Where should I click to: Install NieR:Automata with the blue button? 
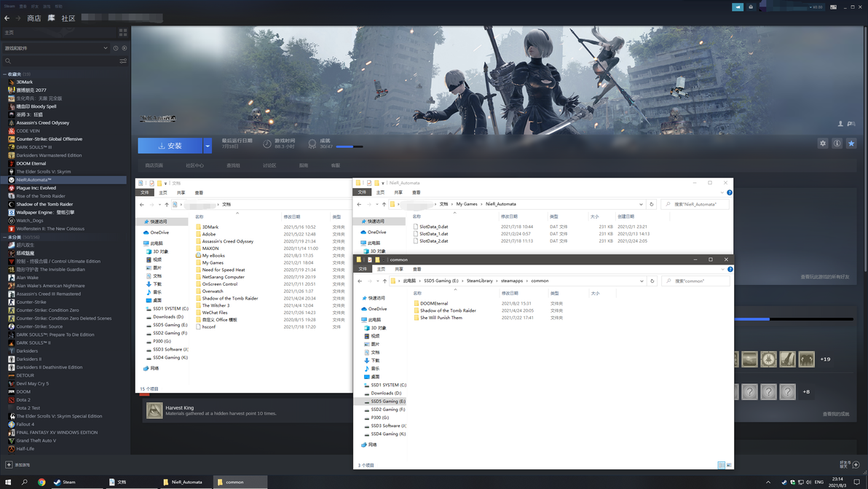[x=170, y=146]
